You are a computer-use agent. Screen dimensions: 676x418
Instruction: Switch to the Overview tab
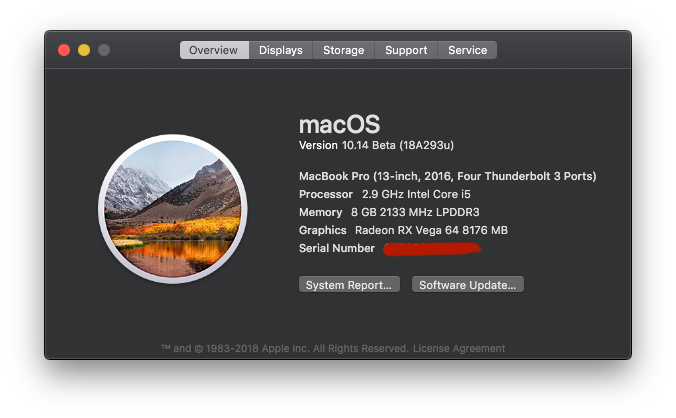click(x=214, y=50)
